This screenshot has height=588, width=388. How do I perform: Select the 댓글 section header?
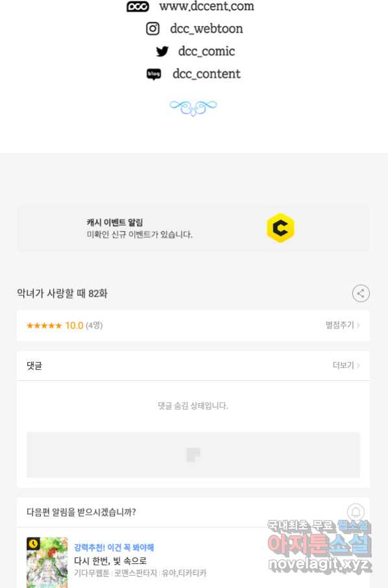[34, 365]
